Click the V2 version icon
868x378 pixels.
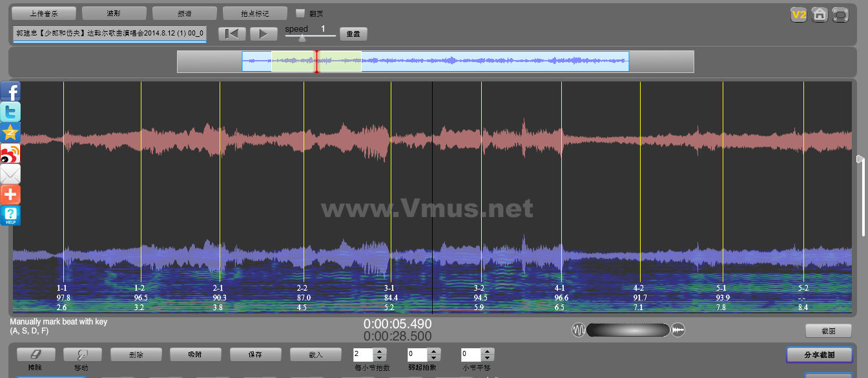(x=799, y=15)
